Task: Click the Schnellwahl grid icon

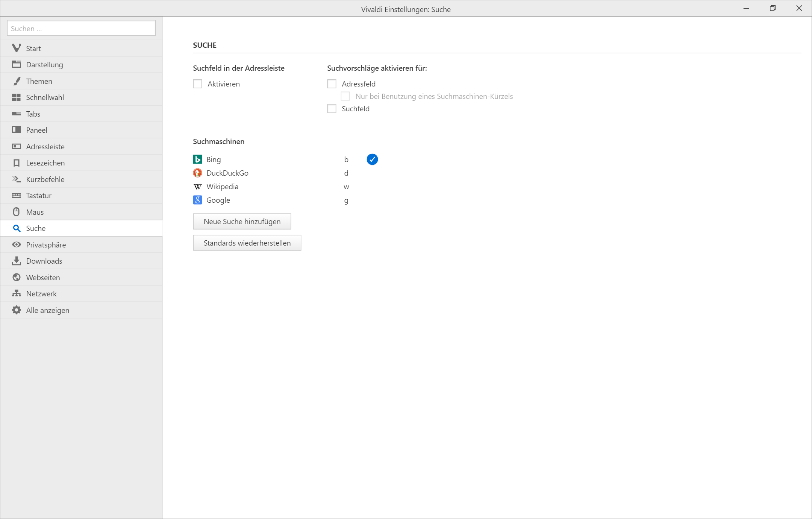Action: click(16, 97)
